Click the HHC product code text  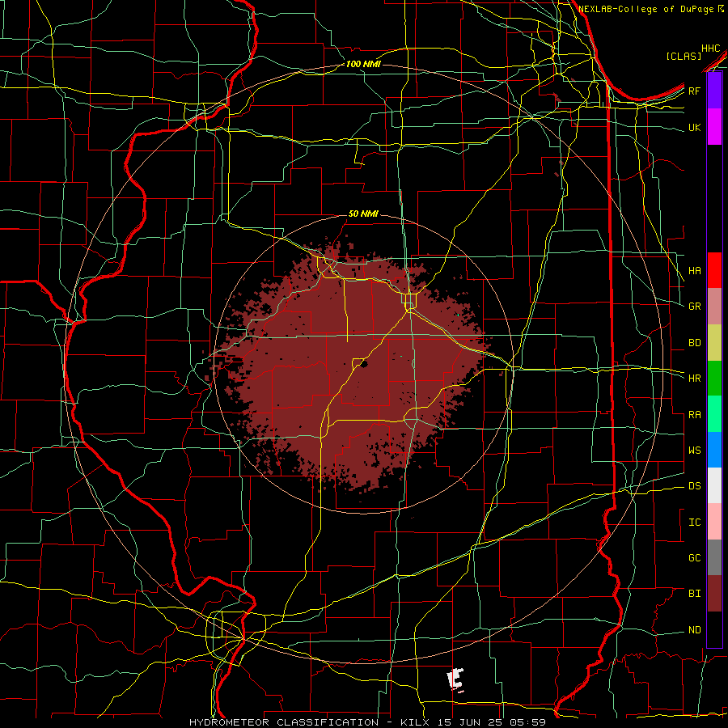pyautogui.click(x=711, y=49)
